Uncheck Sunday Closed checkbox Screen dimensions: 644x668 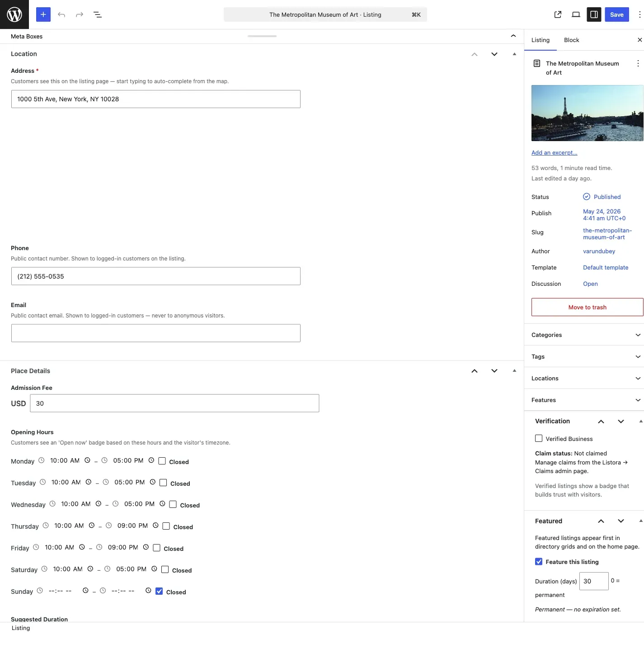[x=159, y=592]
